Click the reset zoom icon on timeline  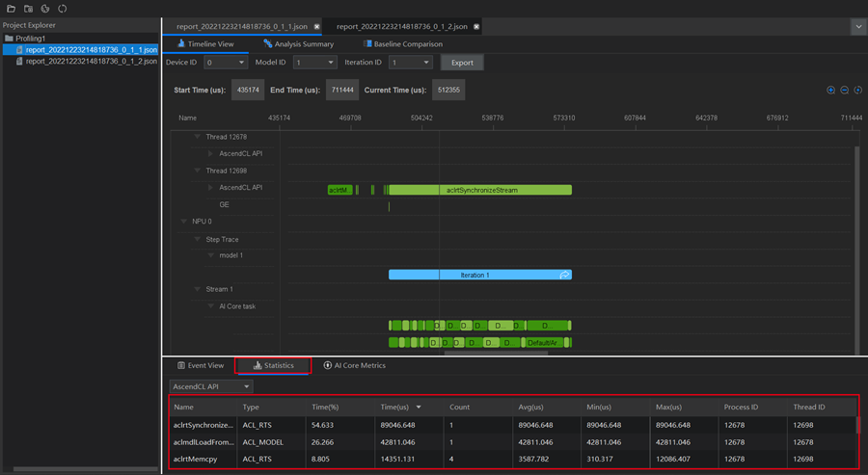857,90
